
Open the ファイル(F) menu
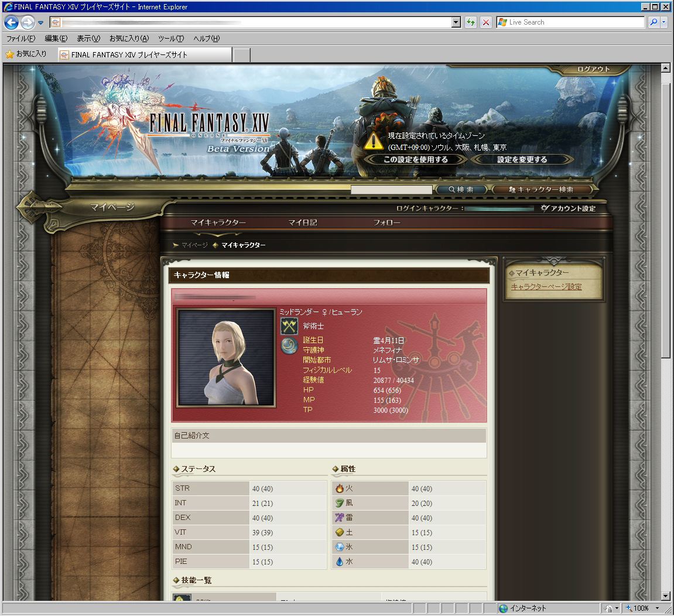pyautogui.click(x=20, y=38)
